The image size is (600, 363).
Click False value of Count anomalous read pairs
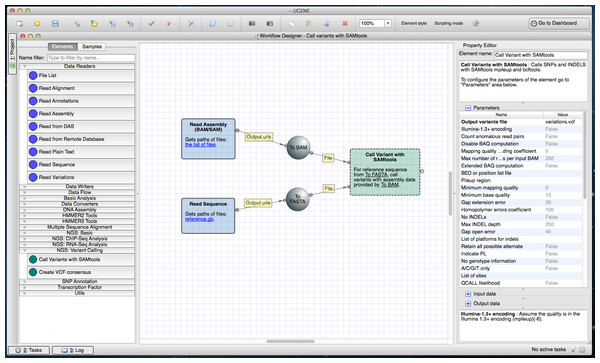(x=551, y=137)
